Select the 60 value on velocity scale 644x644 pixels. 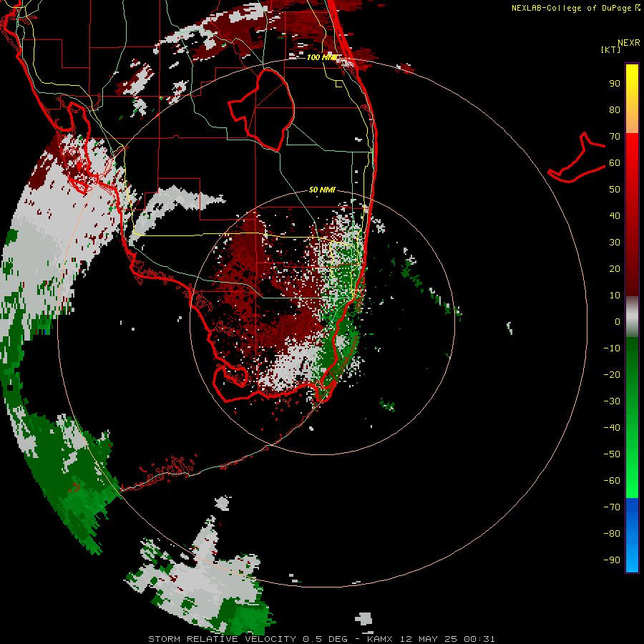[x=615, y=162]
